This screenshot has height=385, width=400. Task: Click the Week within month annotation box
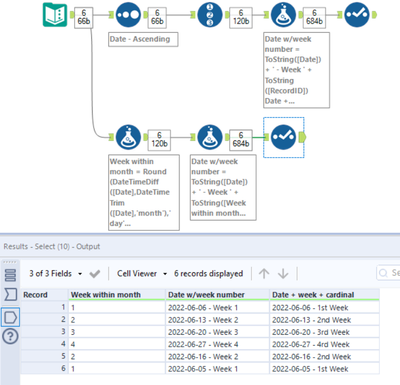pyautogui.click(x=144, y=192)
